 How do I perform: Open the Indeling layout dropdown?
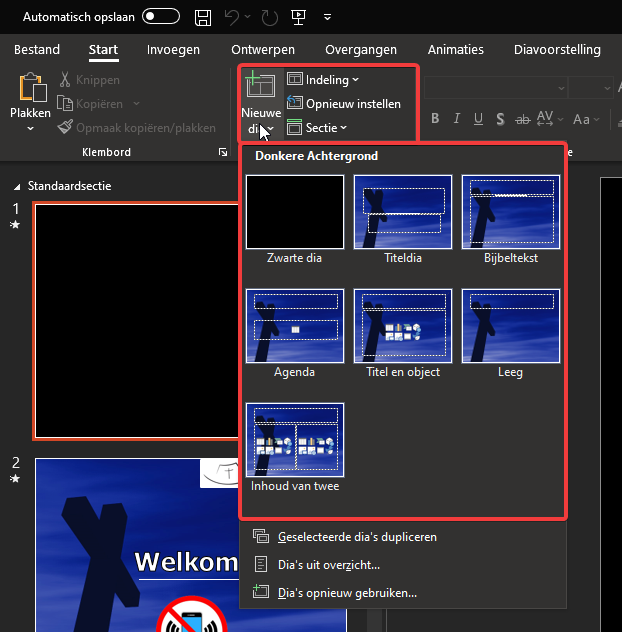322,80
